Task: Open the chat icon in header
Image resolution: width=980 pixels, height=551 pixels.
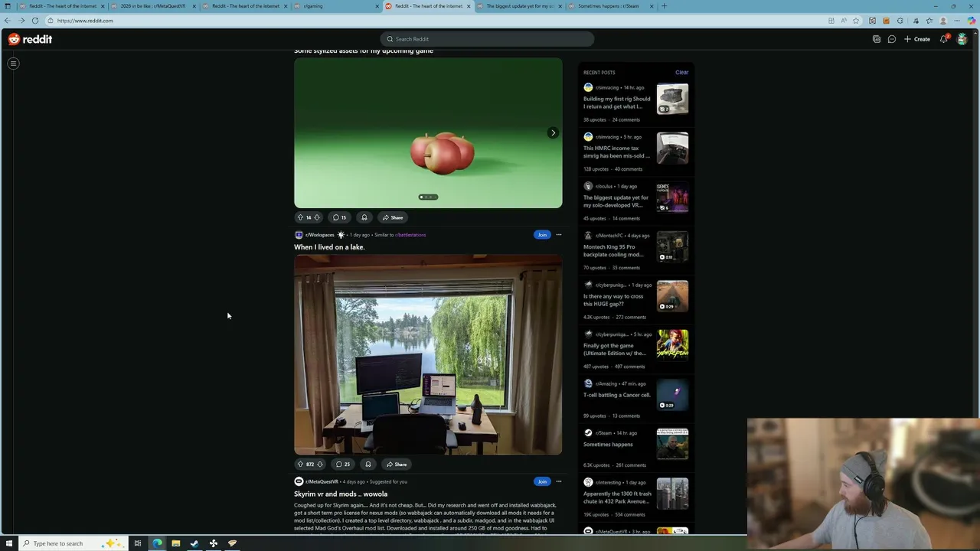Action: click(892, 39)
